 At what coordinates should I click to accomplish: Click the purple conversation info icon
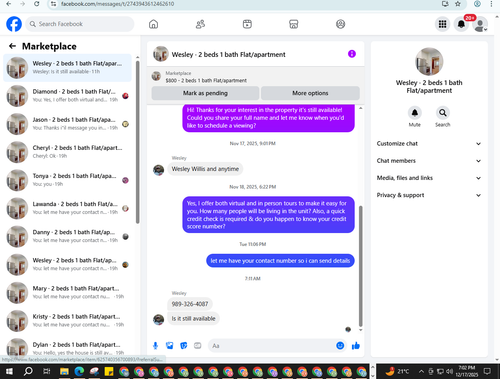click(x=352, y=54)
